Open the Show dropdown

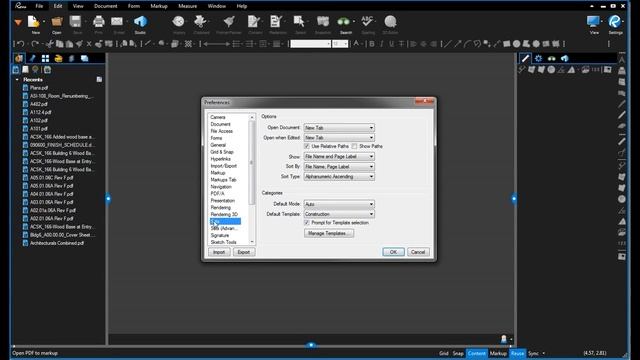339,157
